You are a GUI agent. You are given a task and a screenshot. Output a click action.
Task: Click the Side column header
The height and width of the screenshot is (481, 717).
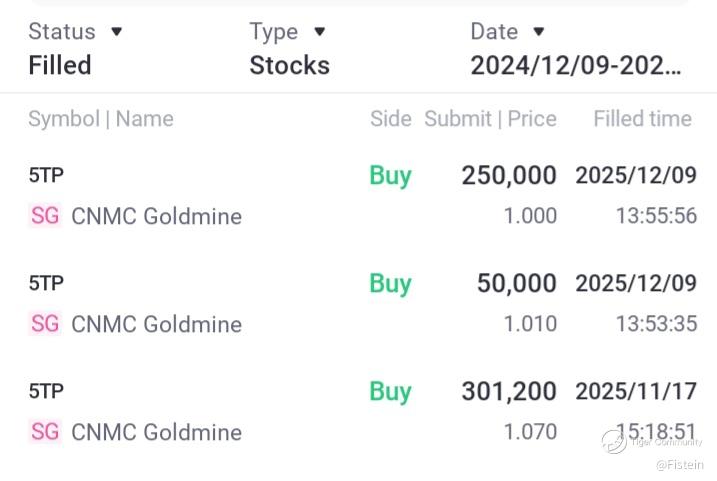click(390, 119)
